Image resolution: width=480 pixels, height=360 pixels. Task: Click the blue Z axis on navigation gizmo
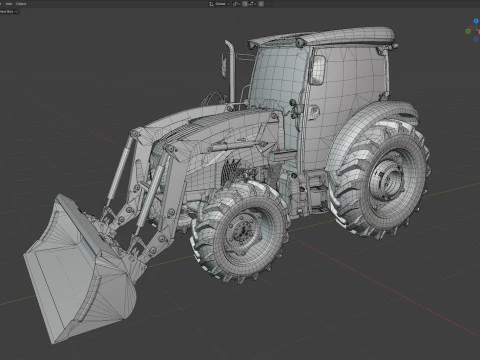tap(476, 21)
